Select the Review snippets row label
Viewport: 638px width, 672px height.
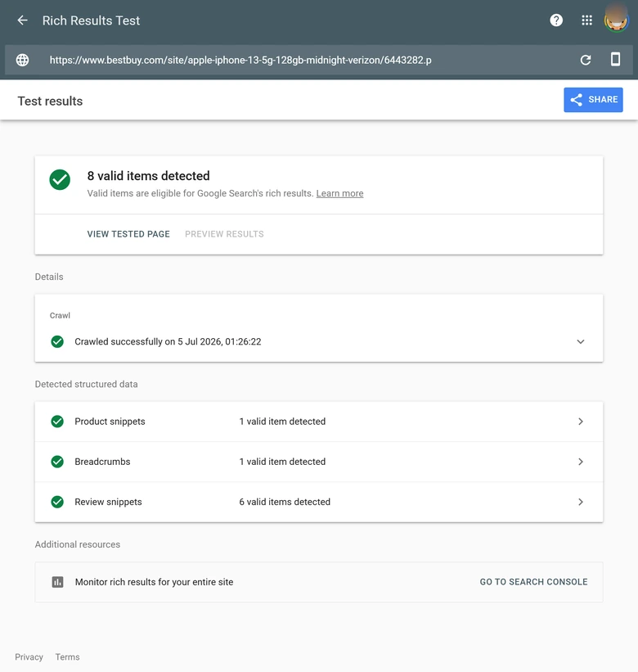point(108,502)
